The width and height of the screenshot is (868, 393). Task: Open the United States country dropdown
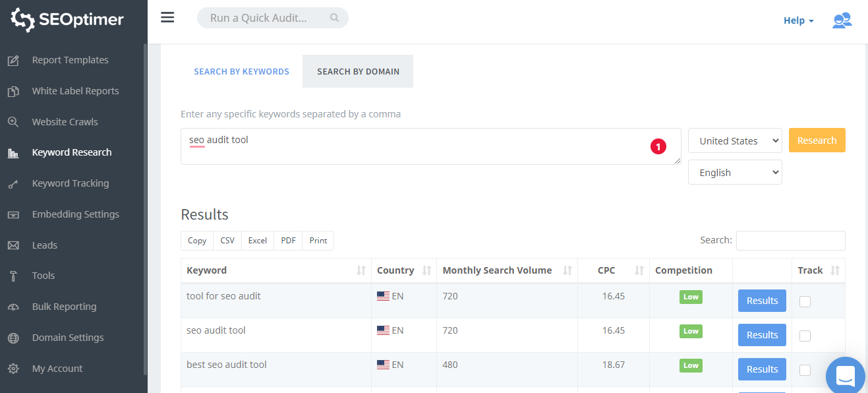click(735, 140)
